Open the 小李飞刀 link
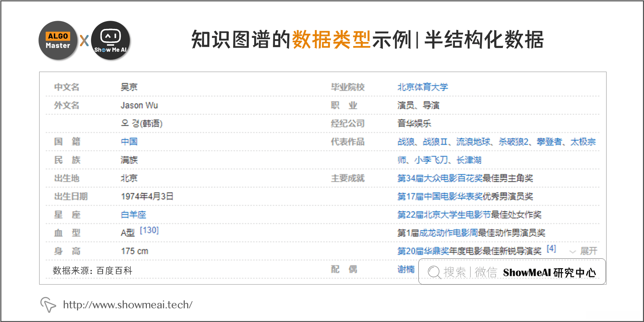Screen dimensions: 644x322 (431, 160)
